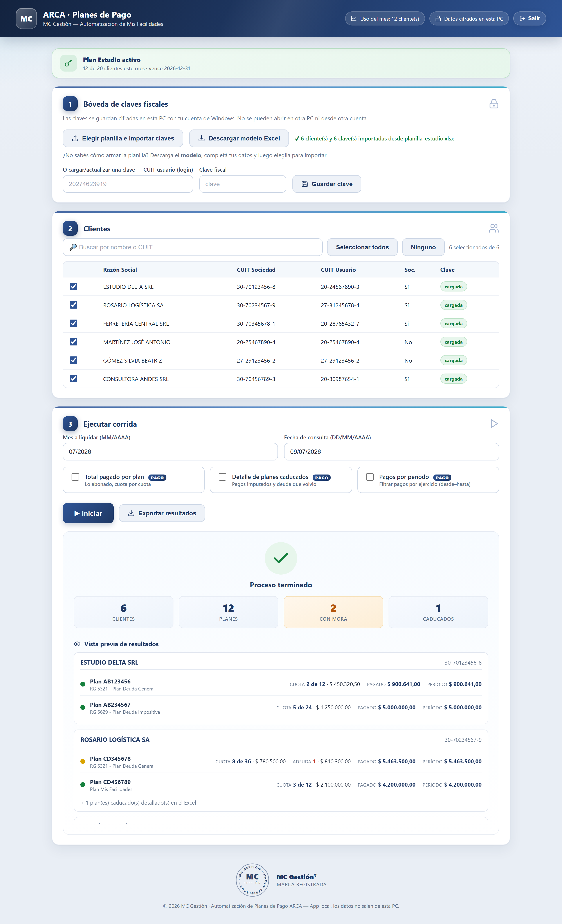This screenshot has height=924, width=562.
Task: Click the green status dot of Plan AB234567
Action: tap(83, 708)
